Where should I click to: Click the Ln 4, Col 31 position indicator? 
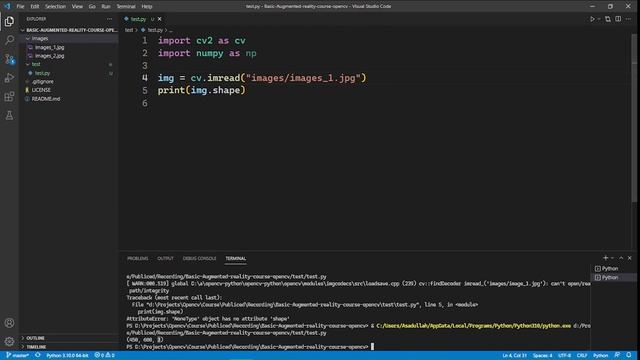514,356
